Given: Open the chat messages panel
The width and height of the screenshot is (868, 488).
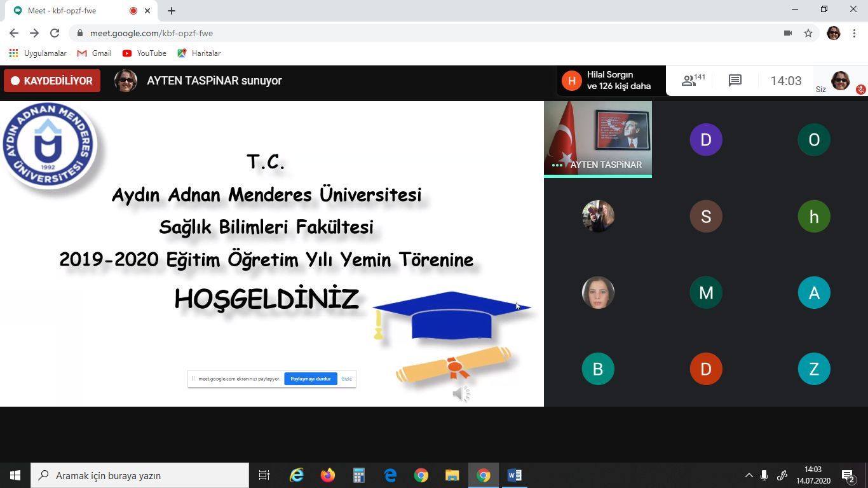Looking at the screenshot, I should (x=735, y=81).
